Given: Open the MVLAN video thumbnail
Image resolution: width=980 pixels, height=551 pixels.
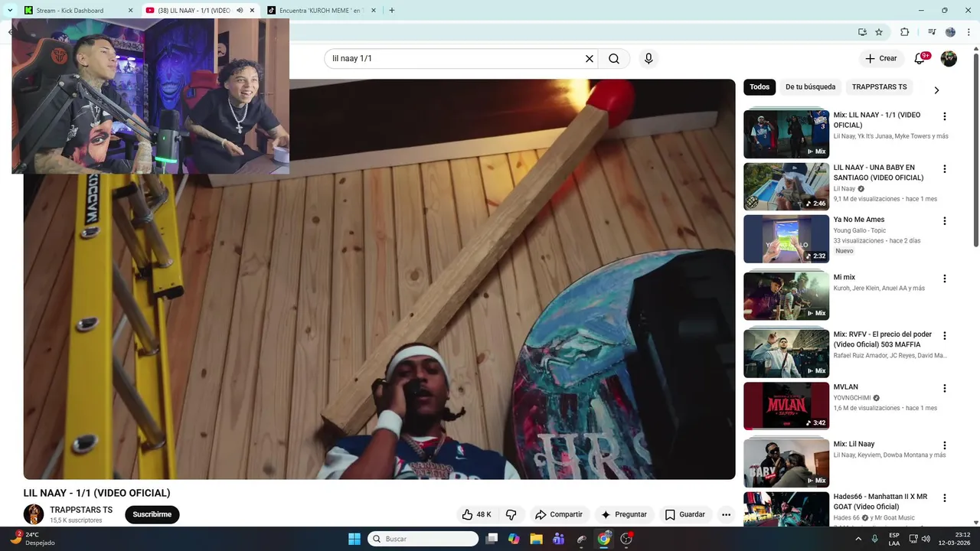Looking at the screenshot, I should pos(786,406).
